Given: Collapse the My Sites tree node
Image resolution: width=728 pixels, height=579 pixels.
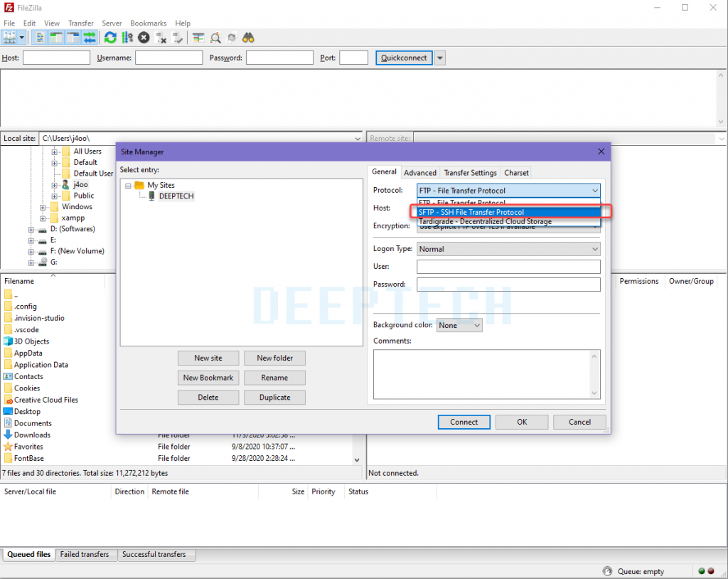Looking at the screenshot, I should tap(128, 186).
